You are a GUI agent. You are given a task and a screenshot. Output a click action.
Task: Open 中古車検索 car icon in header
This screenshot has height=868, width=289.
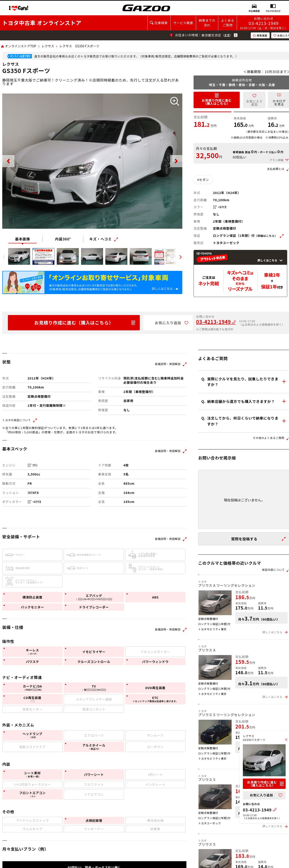tap(254, 8)
